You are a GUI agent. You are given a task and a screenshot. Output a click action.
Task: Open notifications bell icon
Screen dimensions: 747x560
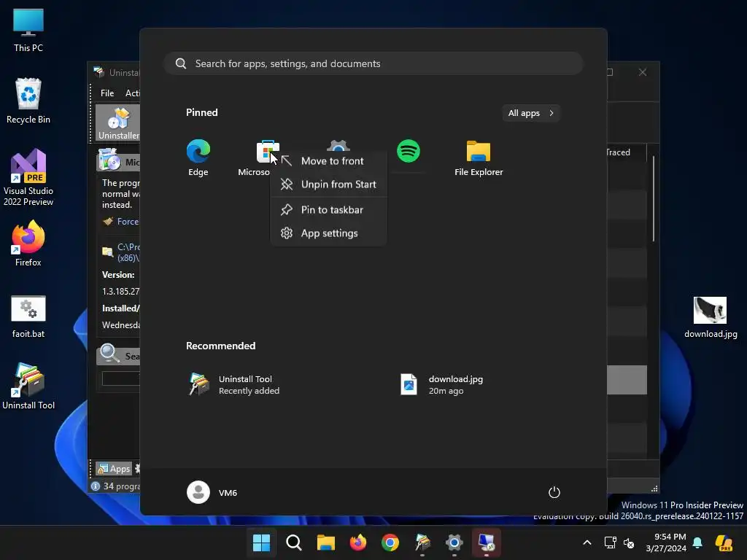click(x=697, y=542)
